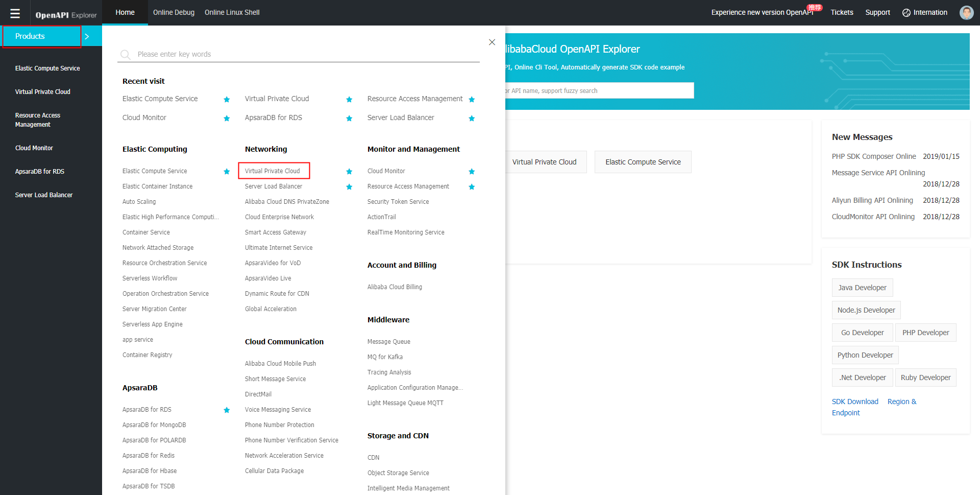Open Object Storage Service
Screen dimensions: 980x495
point(398,473)
